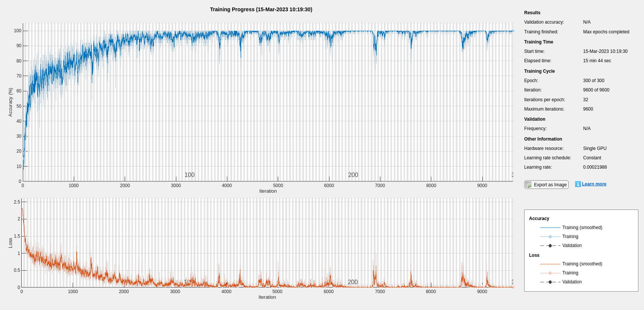Screen dimensions: 644x310
Task: Click the Validation Frequency N/A value
Action: (x=587, y=129)
